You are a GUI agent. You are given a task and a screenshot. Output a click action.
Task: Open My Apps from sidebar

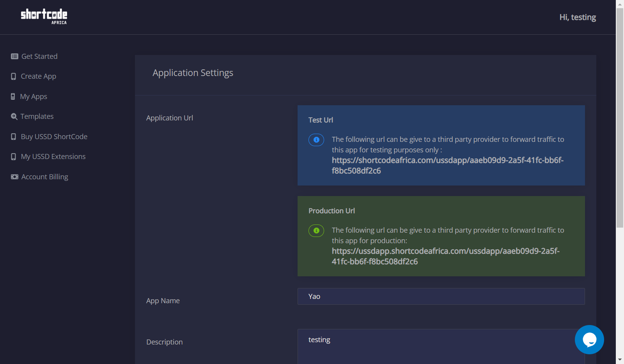point(34,97)
